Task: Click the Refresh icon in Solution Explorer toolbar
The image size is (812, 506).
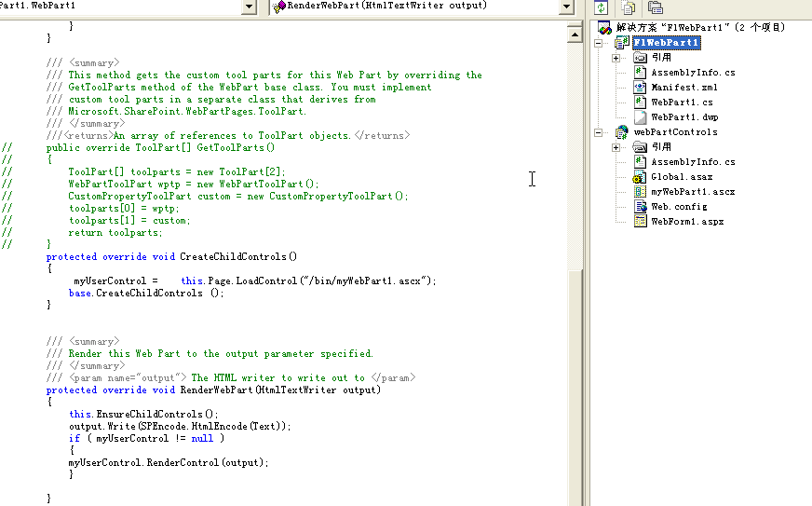Action: pyautogui.click(x=602, y=7)
